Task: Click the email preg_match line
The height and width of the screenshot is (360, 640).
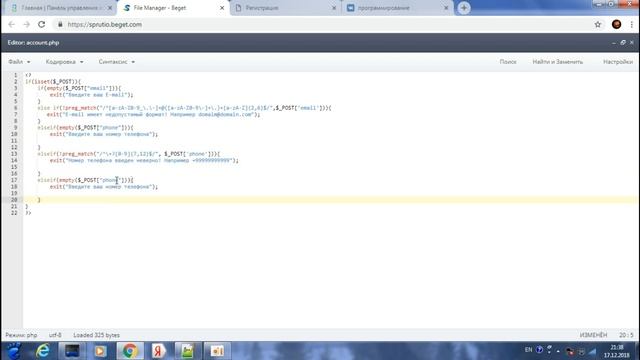Action: click(x=184, y=108)
